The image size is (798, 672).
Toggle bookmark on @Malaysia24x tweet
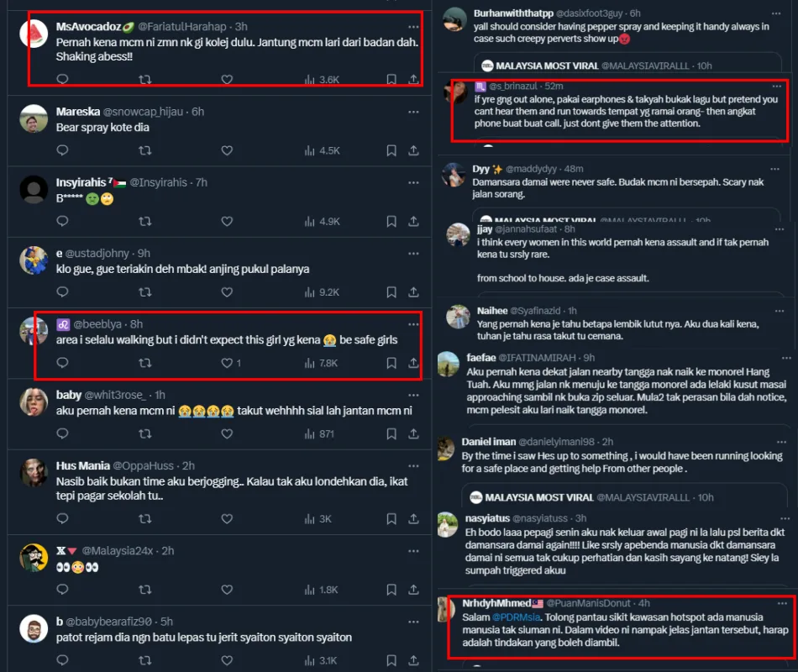pos(391,590)
